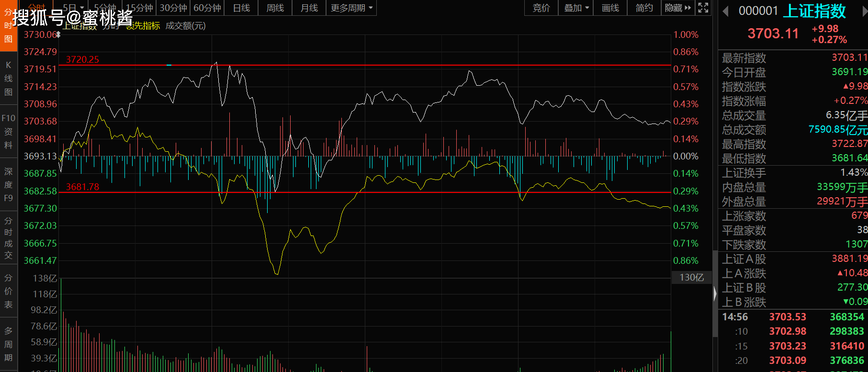Viewport: 868px width, 372px height.
Task: Switch the chart to 月线
Action: [309, 8]
